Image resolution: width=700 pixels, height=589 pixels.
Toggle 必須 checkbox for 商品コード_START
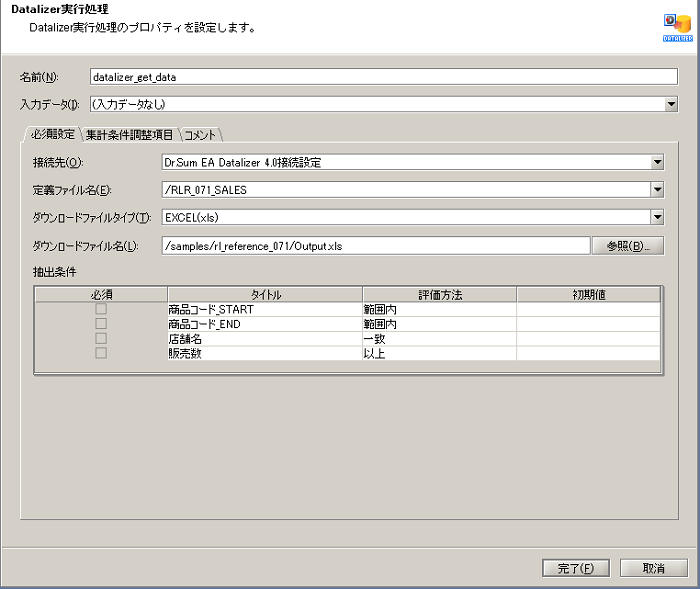coord(100,310)
